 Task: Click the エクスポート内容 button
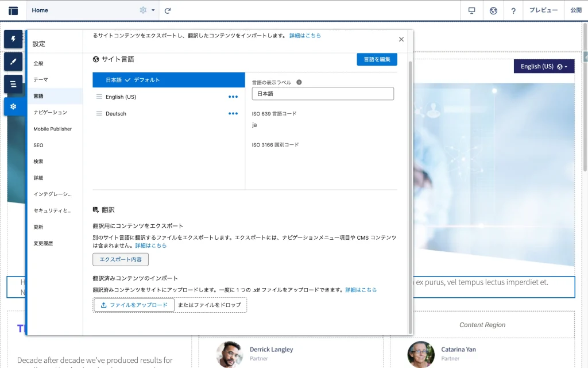[121, 259]
